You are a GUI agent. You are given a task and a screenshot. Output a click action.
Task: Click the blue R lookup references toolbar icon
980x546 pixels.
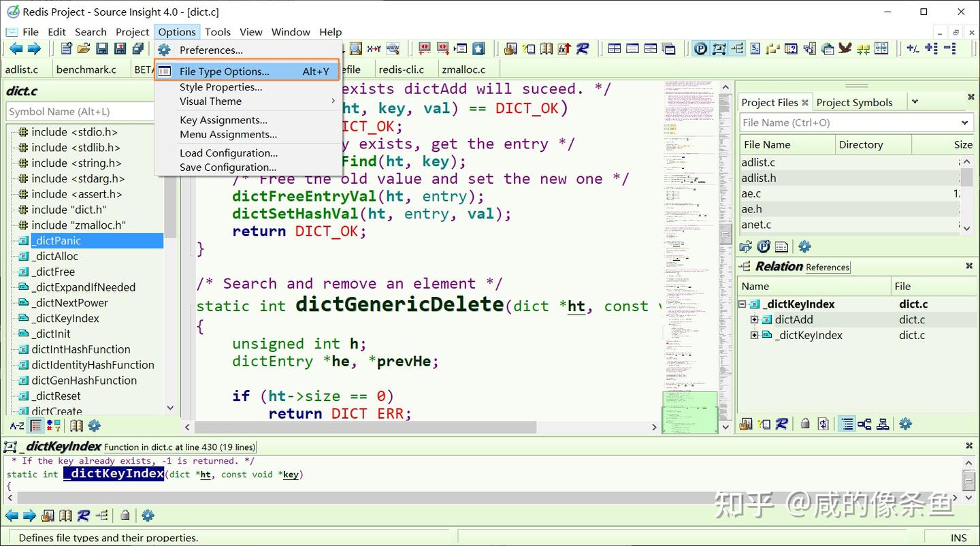click(x=583, y=48)
